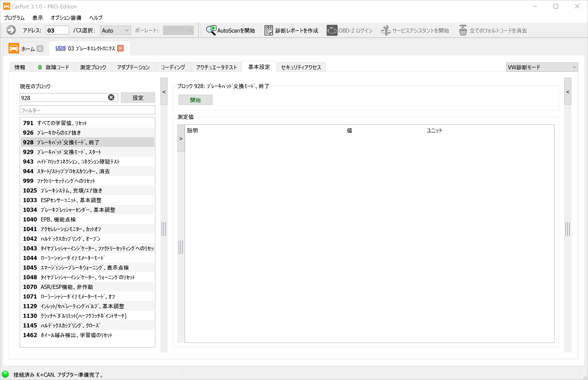588x380 pixels.
Task: Select the 基本設定 tab
Action: click(x=259, y=67)
